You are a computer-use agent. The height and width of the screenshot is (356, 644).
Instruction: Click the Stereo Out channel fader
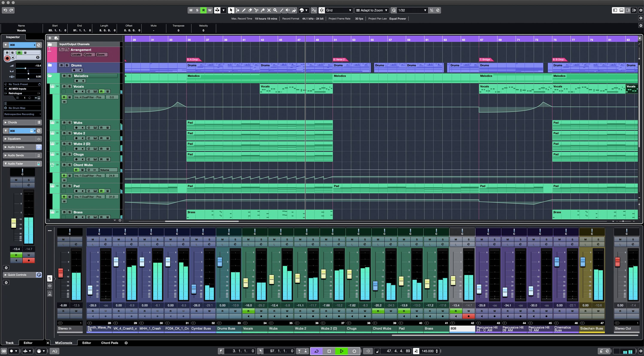tap(617, 262)
